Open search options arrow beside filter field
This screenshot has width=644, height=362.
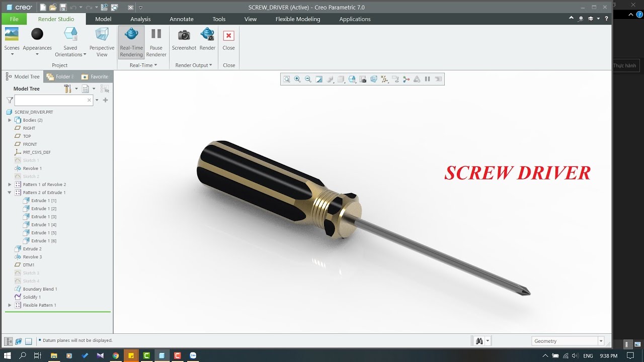(x=97, y=100)
